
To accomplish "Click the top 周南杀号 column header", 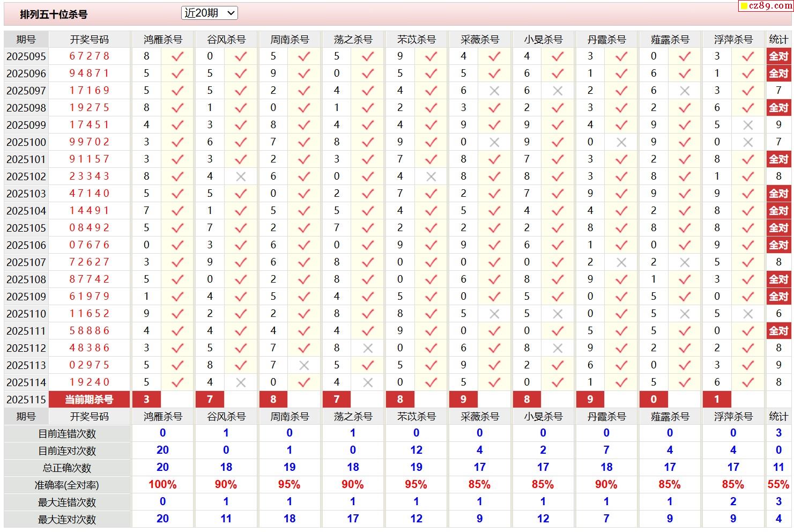I will [290, 40].
